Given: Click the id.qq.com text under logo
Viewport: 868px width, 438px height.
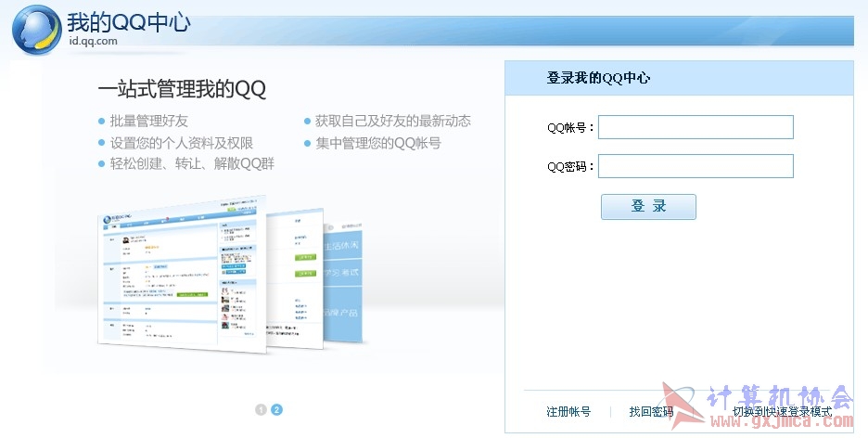Looking at the screenshot, I should click(93, 41).
